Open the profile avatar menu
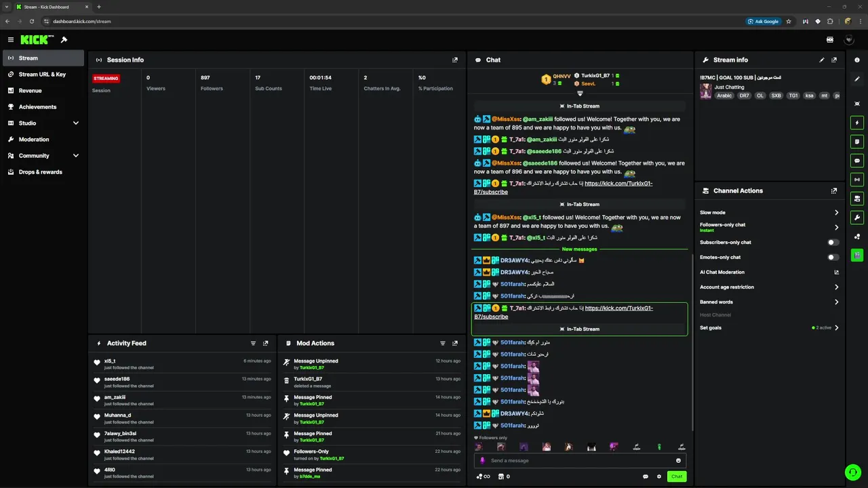This screenshot has width=868, height=488. click(x=848, y=40)
